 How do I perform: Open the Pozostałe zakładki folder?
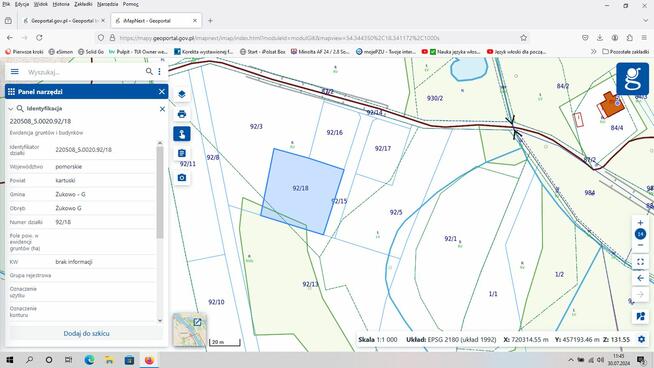click(x=626, y=52)
